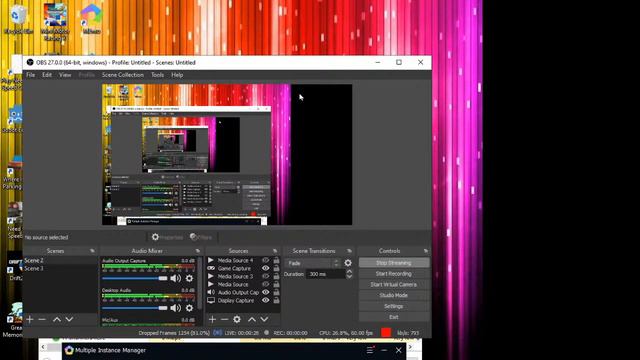Select Scene 2 in Scenes list

[x=60, y=260]
